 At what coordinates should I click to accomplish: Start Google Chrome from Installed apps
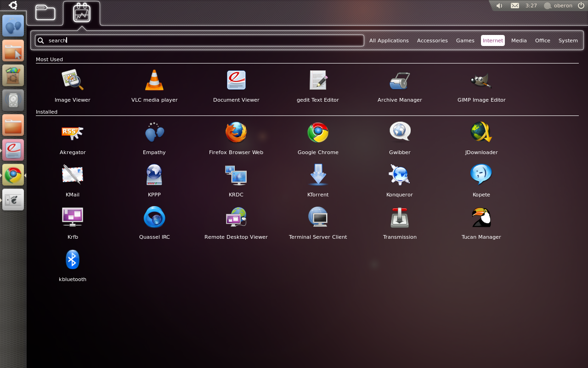318,133
